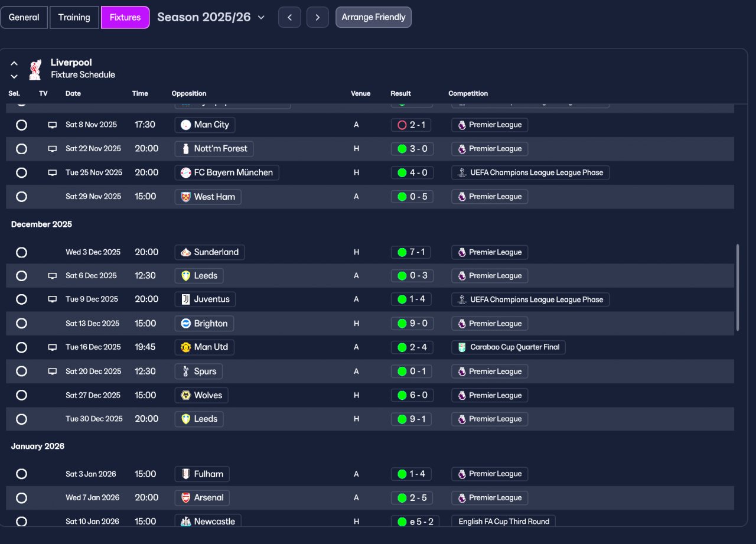Viewport: 756px width, 544px height.
Task: Click the TV icon in the FC Bayern München row
Action: pos(53,173)
